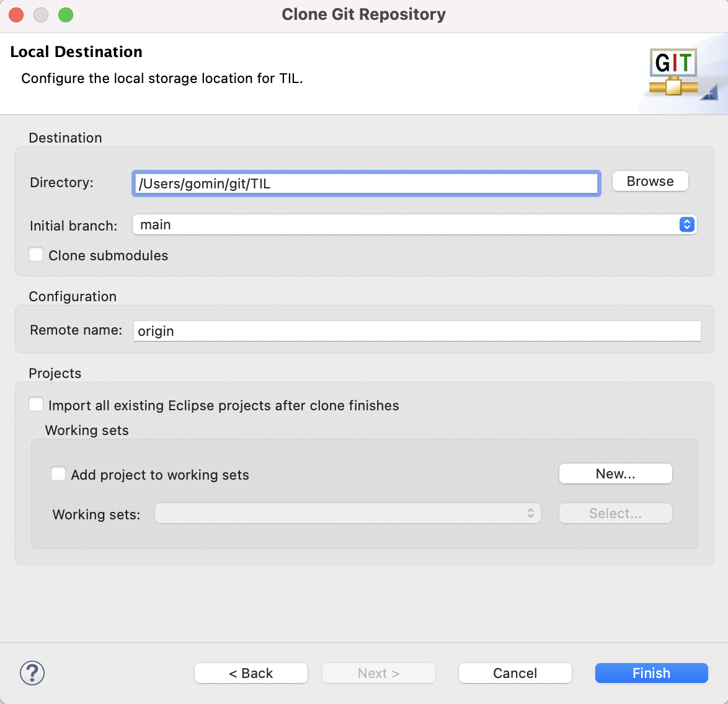Click New... working set button
The height and width of the screenshot is (704, 728).
[x=615, y=473]
